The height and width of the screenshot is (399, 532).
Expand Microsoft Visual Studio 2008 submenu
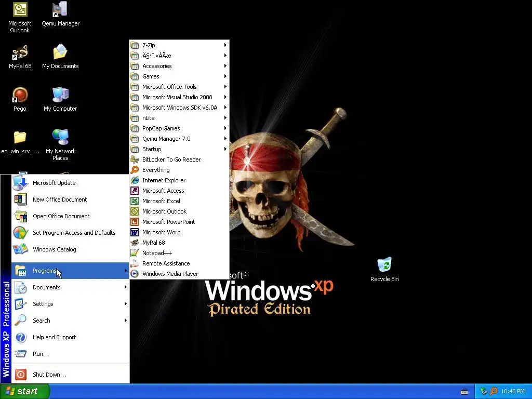coord(179,97)
